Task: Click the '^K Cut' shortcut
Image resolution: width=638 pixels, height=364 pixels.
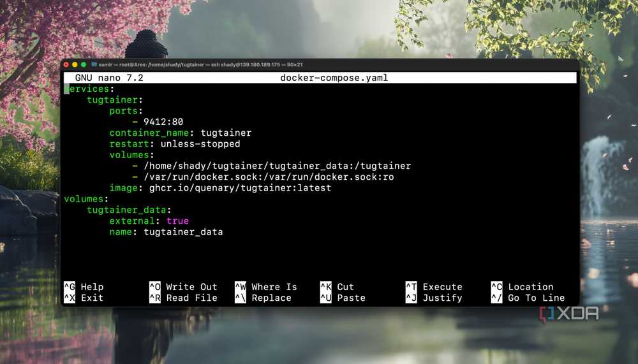Action: coord(337,286)
